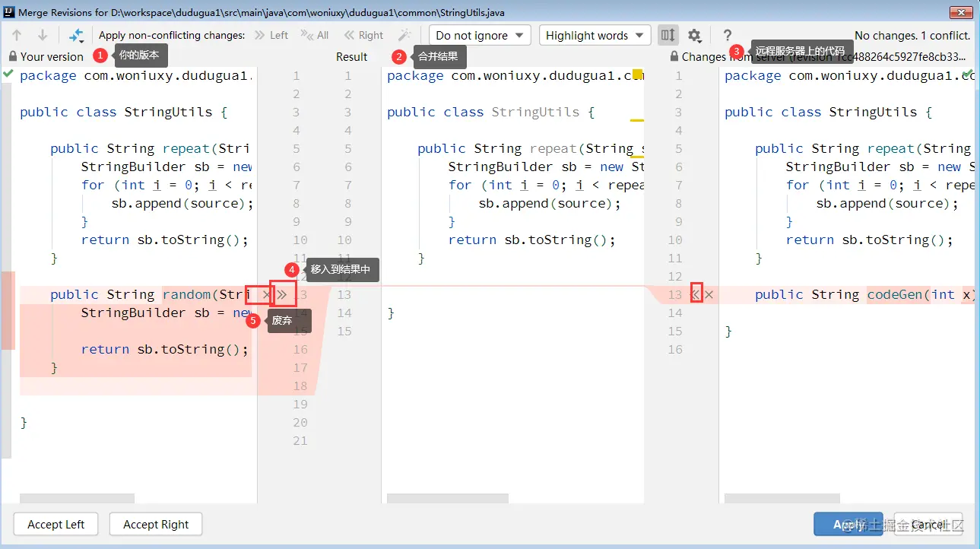Click 'StringBuilder sb = new' in Result pane
980x549 pixels.
pyautogui.click(x=545, y=167)
